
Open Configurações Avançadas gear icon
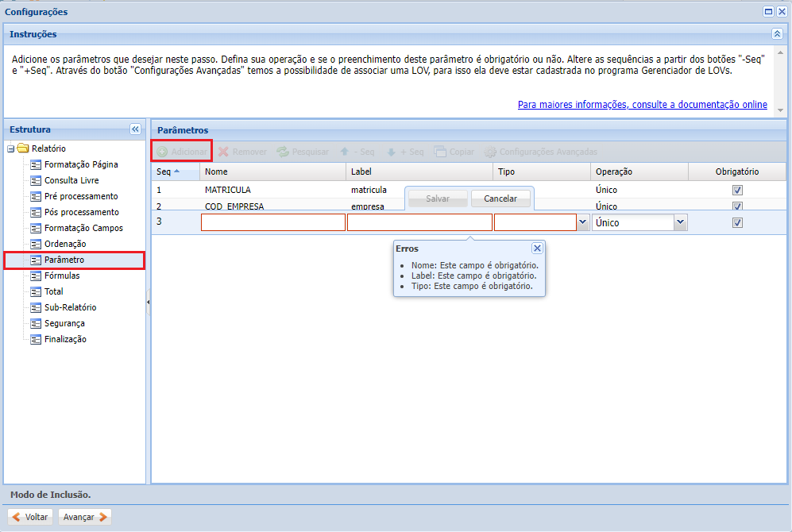[x=490, y=152]
